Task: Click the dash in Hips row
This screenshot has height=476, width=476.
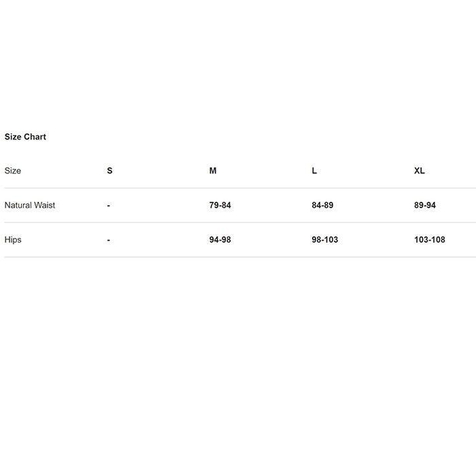Action: (109, 240)
